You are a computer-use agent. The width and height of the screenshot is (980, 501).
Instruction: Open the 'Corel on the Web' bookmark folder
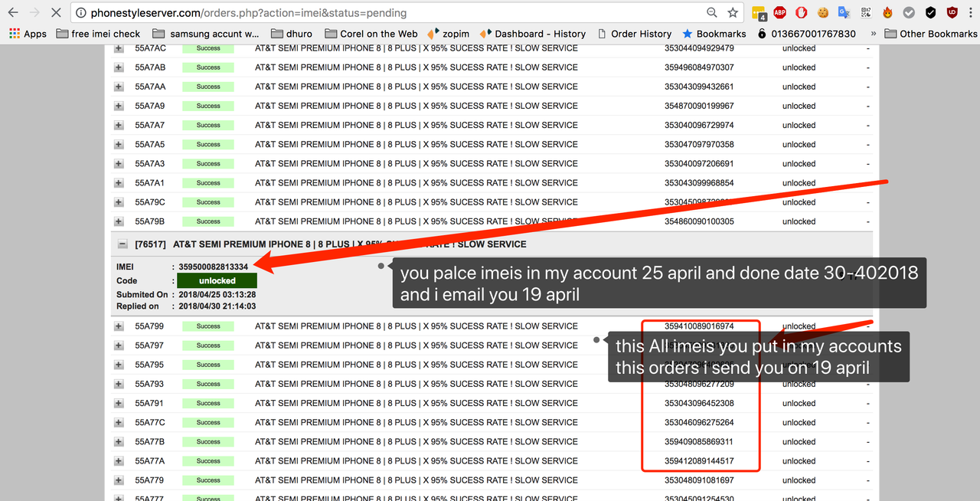point(371,34)
